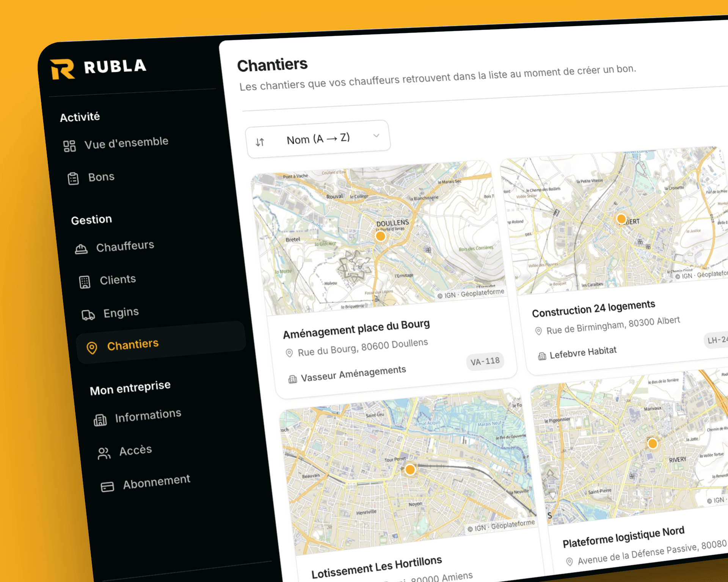Open Aménagement place du Bourg card title

[356, 329]
